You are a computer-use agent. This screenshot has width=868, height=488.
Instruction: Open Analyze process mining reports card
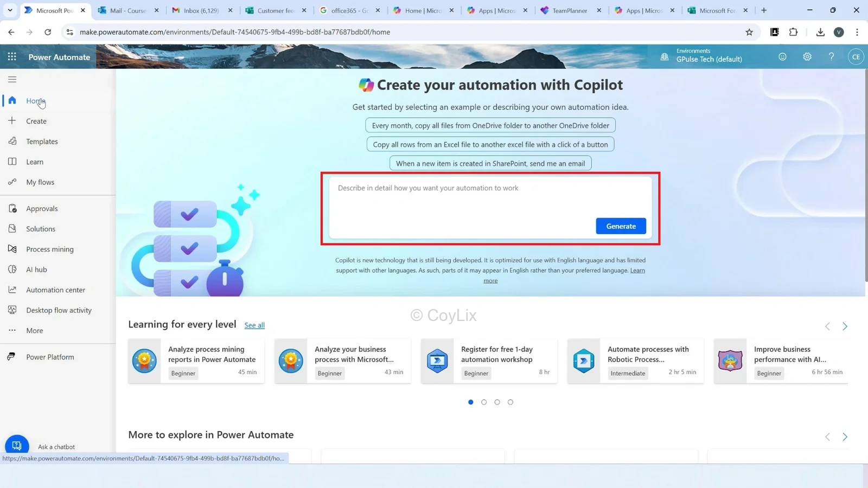tap(196, 361)
